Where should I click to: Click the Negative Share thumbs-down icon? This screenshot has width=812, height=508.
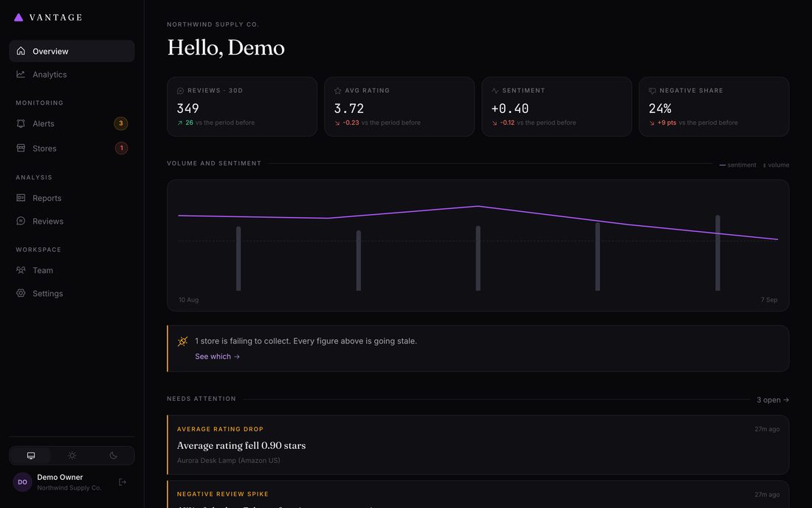[653, 91]
